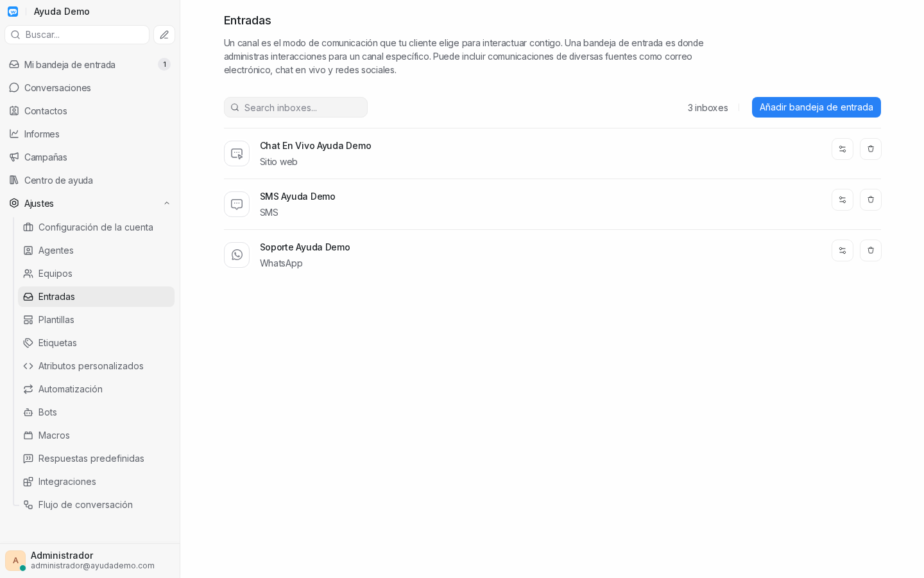Viewport: 924px width, 578px height.
Task: Open Etiquetas settings
Action: coord(96,343)
